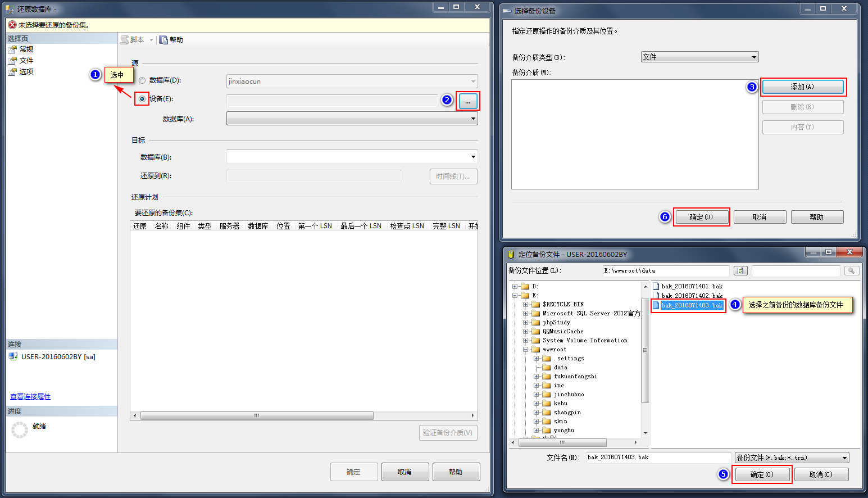Click the $RECYCLE.BIN folder icon
The image size is (868, 498).
coord(535,304)
